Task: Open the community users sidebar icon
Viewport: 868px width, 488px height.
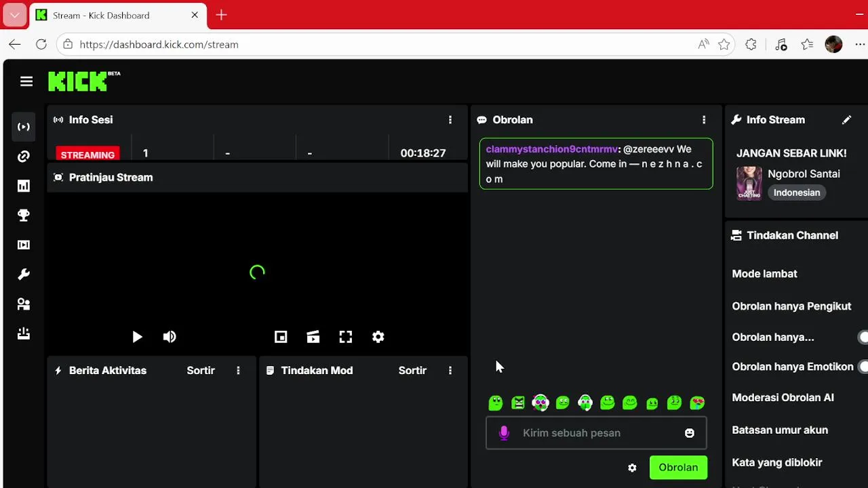Action: pyautogui.click(x=24, y=304)
